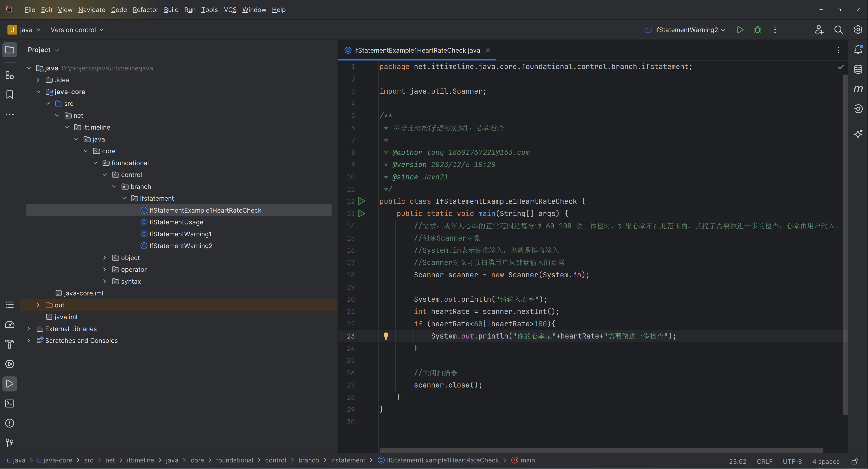Open the Build menu
This screenshot has width=868, height=469.
[x=171, y=10]
